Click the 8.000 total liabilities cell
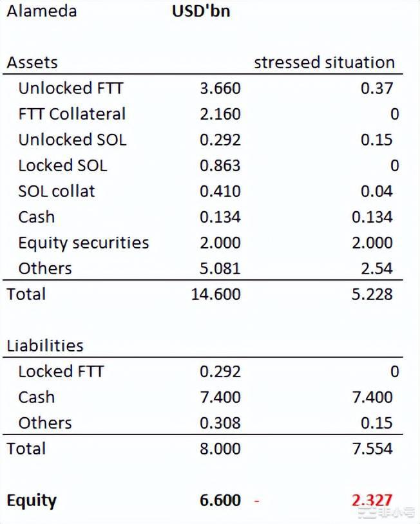The height and width of the screenshot is (524, 420). click(220, 449)
